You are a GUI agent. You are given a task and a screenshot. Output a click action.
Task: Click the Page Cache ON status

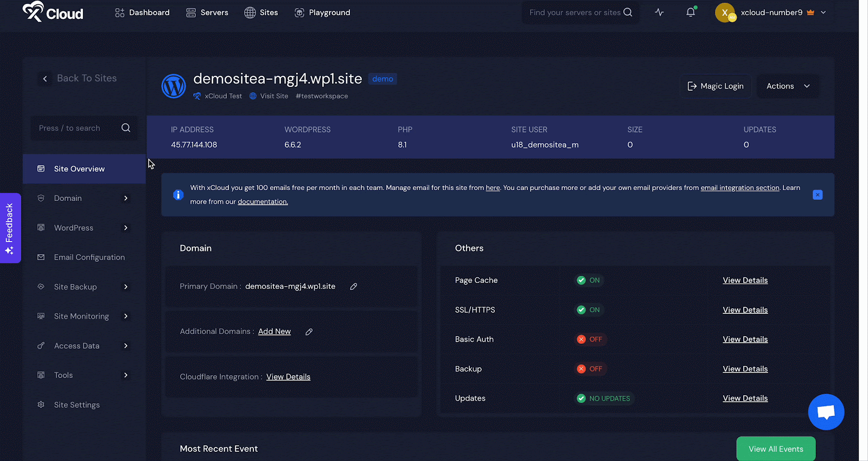click(589, 280)
